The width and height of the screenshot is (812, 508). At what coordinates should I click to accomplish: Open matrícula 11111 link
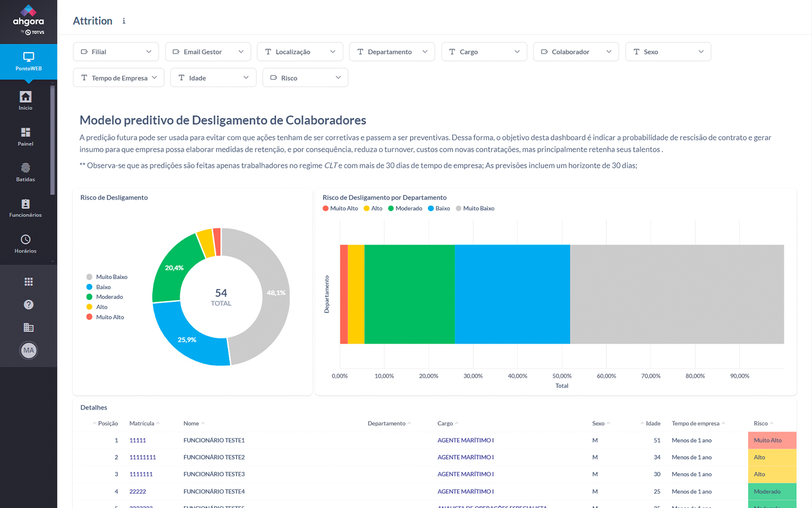pyautogui.click(x=137, y=440)
